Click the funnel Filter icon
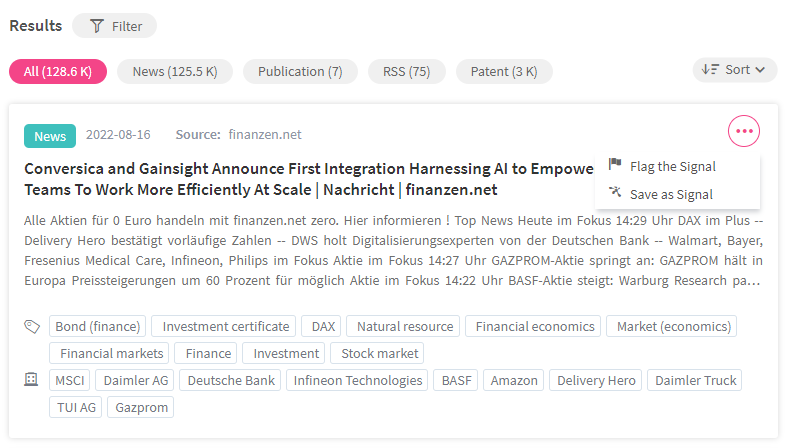 click(97, 26)
